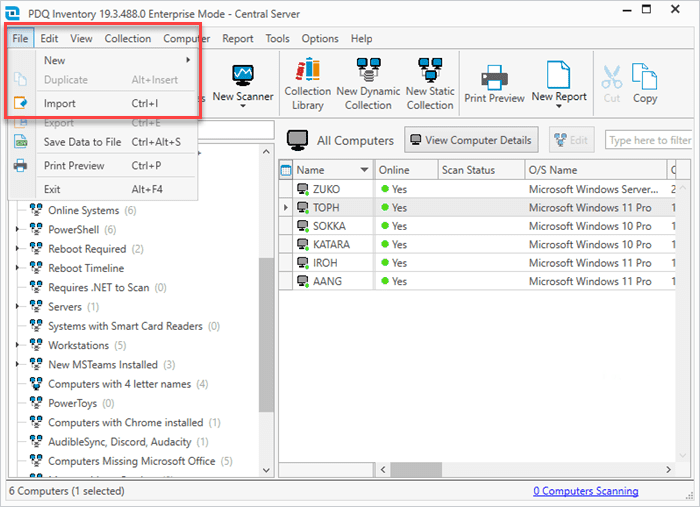Open the New Scanner dropdown arrow
Screen dimensions: 700x507
(243, 106)
